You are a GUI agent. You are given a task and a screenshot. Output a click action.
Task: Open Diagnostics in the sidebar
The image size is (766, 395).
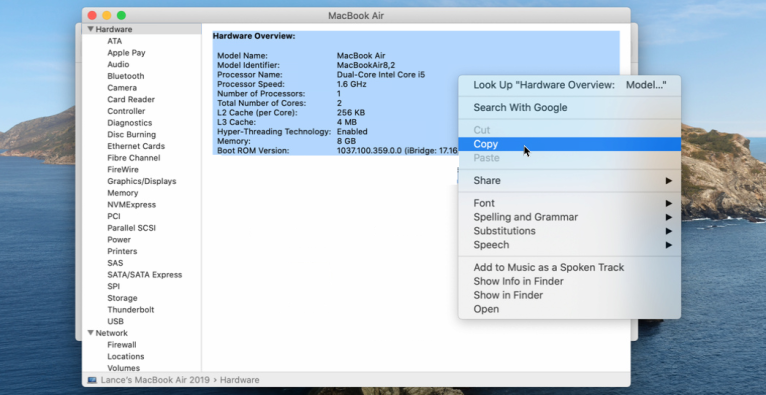(129, 123)
